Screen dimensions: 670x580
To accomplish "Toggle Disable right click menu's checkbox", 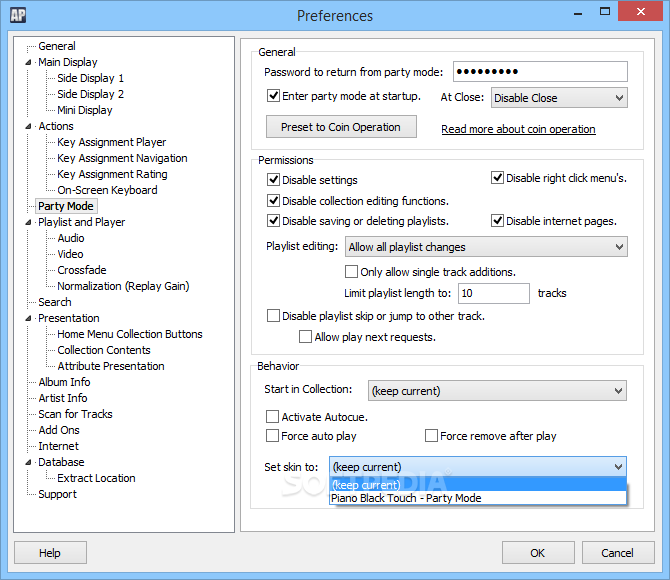I will [x=497, y=177].
